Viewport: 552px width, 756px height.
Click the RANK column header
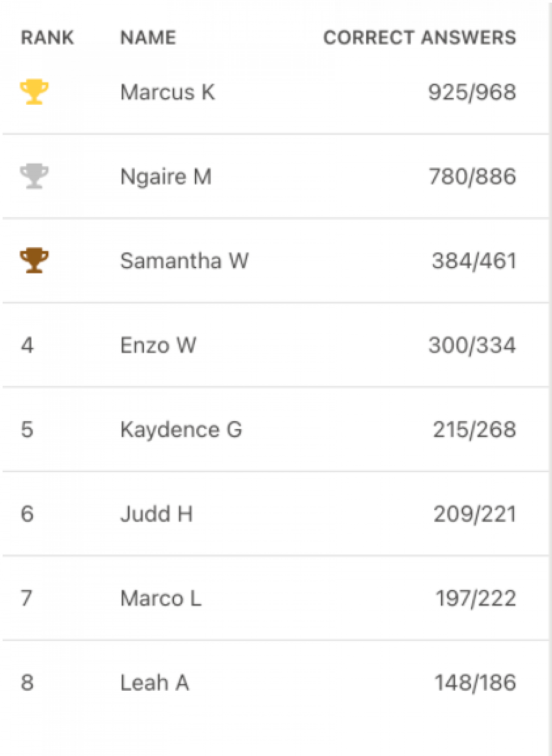(47, 37)
